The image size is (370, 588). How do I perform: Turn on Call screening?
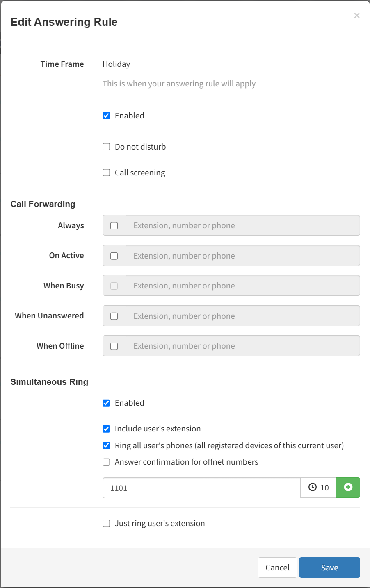(106, 173)
